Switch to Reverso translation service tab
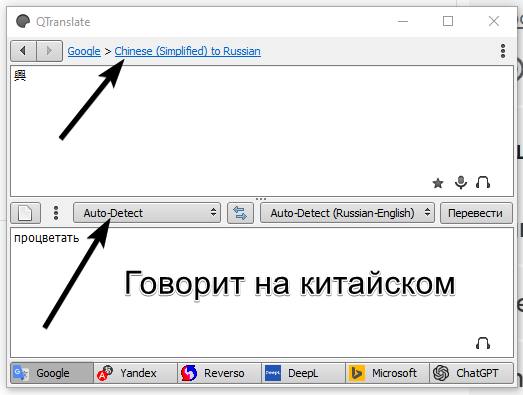Image resolution: width=523 pixels, height=395 pixels. [x=219, y=373]
